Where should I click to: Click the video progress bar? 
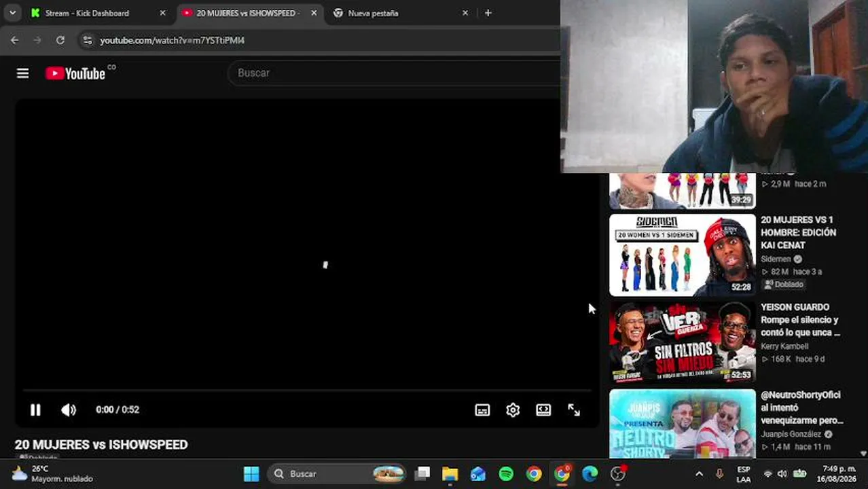pos(307,391)
